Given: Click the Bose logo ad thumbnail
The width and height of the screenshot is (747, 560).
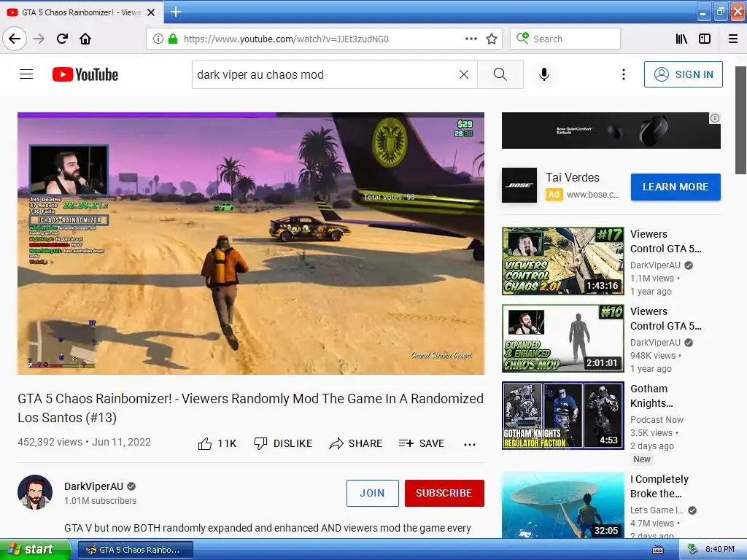Looking at the screenshot, I should (519, 185).
